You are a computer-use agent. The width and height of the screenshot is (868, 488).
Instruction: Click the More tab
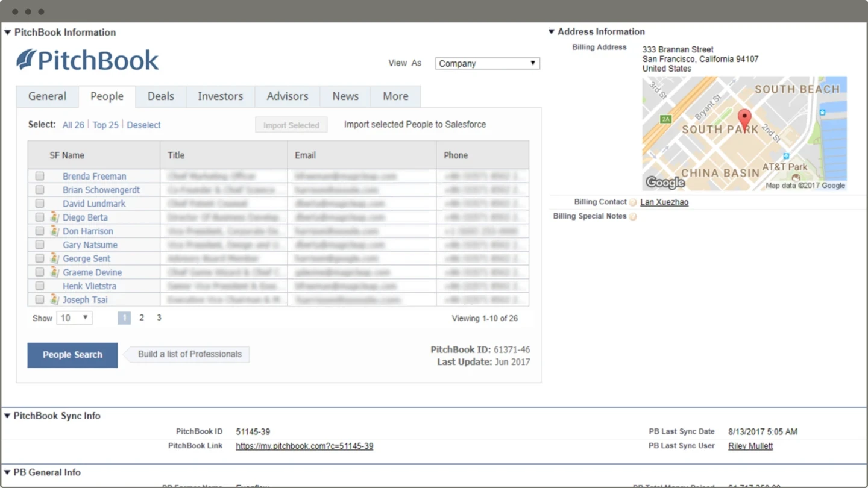[x=395, y=96]
